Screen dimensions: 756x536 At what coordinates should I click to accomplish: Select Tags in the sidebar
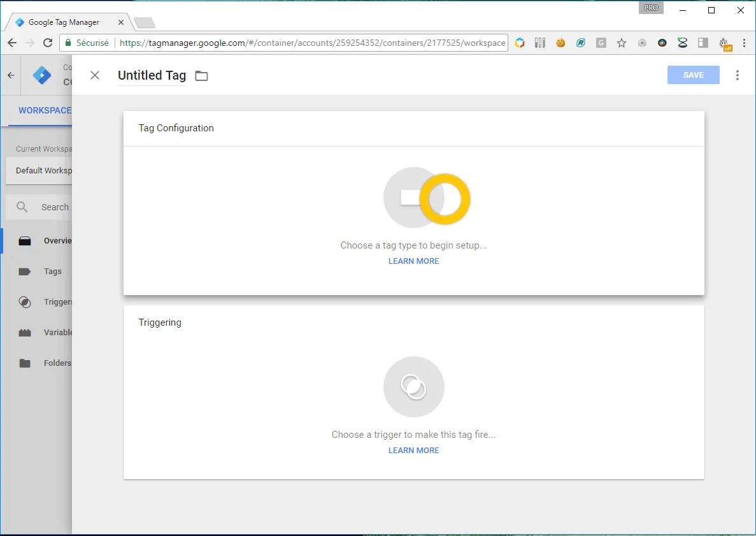coord(52,272)
